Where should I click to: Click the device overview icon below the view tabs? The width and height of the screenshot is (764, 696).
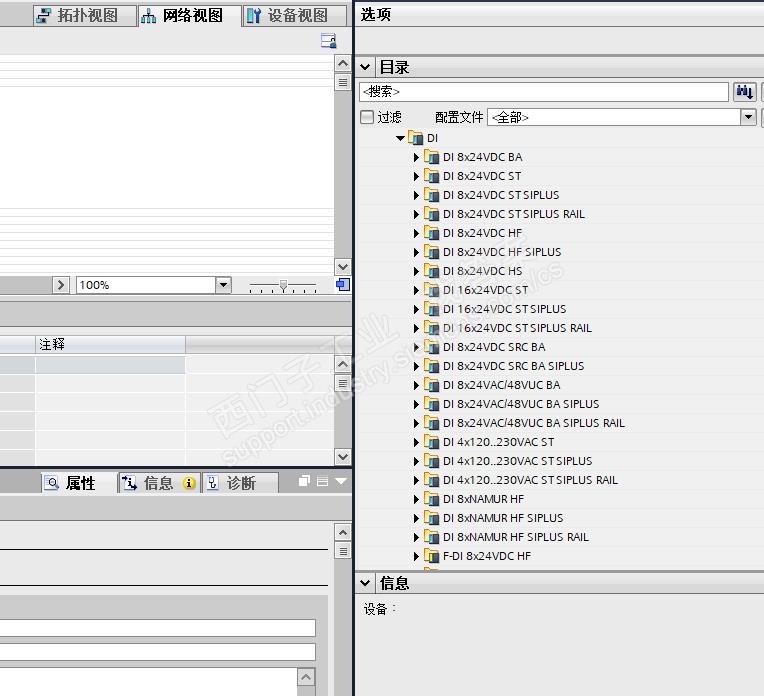click(x=329, y=40)
